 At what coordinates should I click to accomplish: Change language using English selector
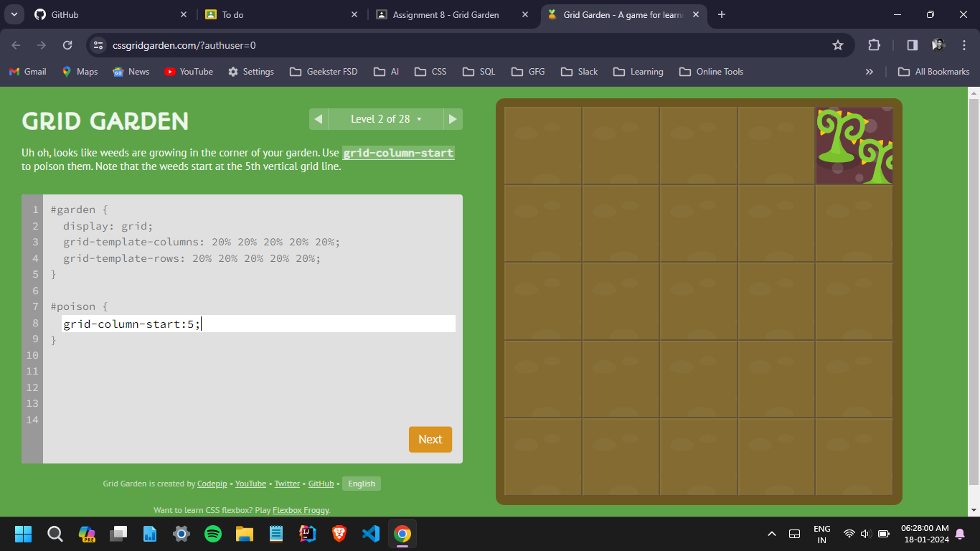click(361, 484)
